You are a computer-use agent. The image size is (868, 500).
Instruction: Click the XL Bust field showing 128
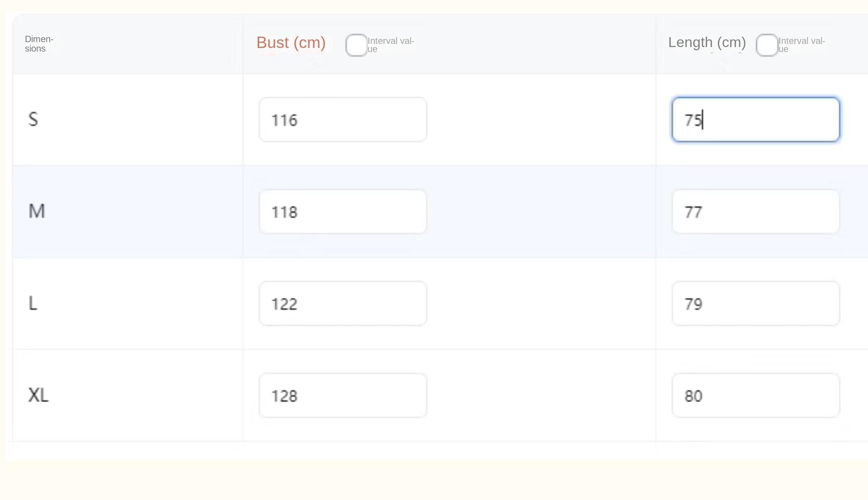(x=343, y=395)
